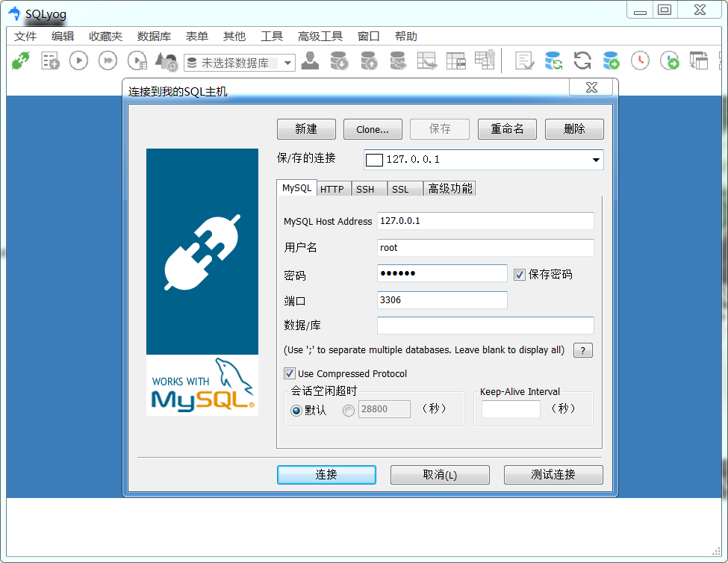Open the 收藏夹 menu
Screen dimensions: 728x563
pyautogui.click(x=105, y=36)
